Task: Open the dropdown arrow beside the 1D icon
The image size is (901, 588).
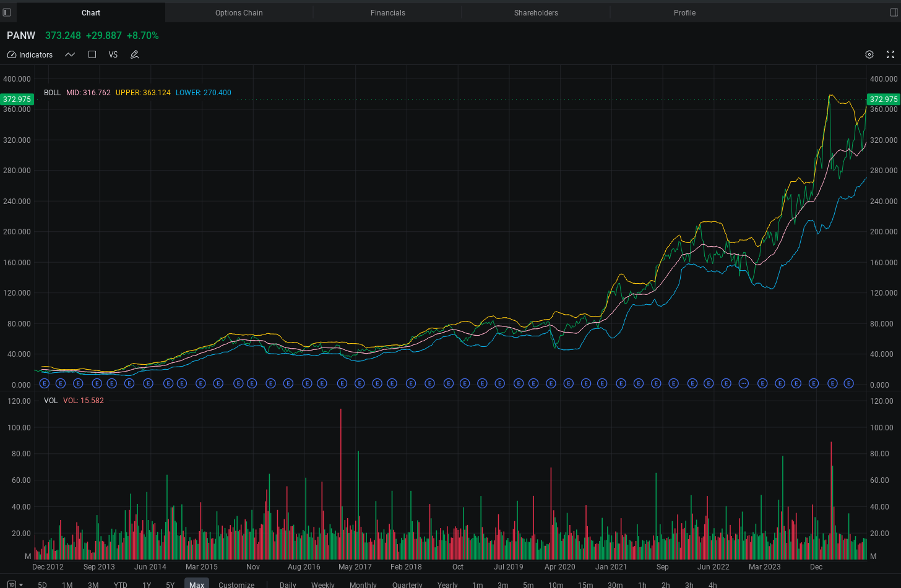Action: pyautogui.click(x=21, y=584)
